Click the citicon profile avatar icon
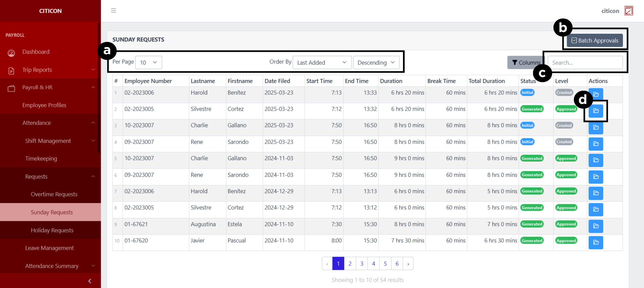The image size is (644, 288). point(628,11)
